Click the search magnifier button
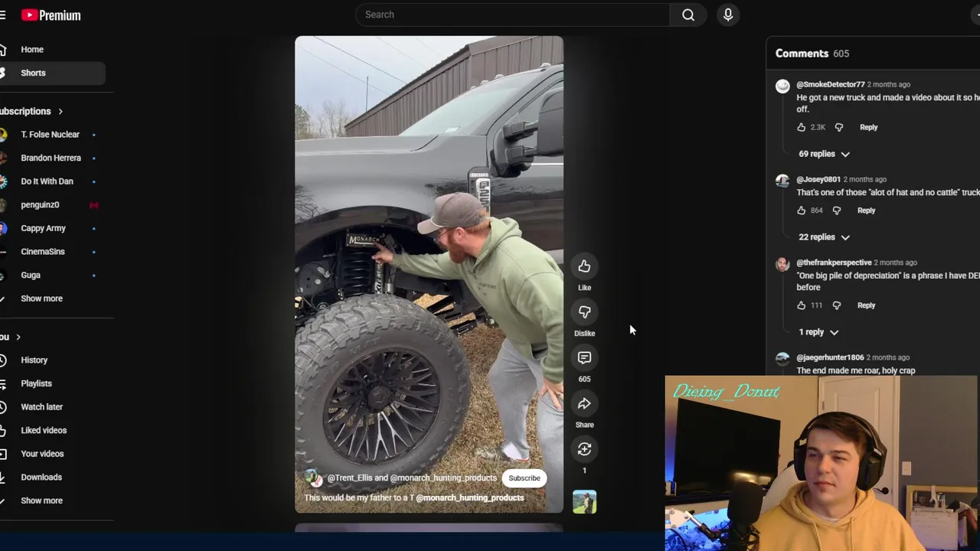The image size is (980, 551). click(688, 15)
